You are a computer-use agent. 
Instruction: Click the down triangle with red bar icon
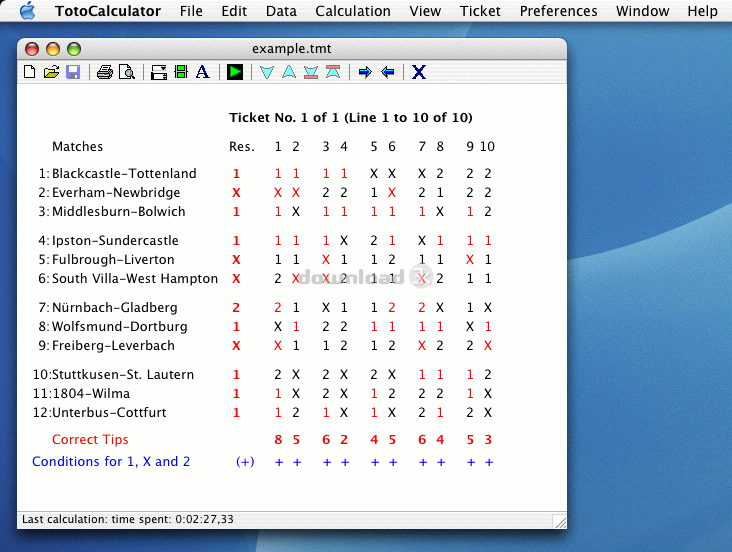[x=311, y=72]
